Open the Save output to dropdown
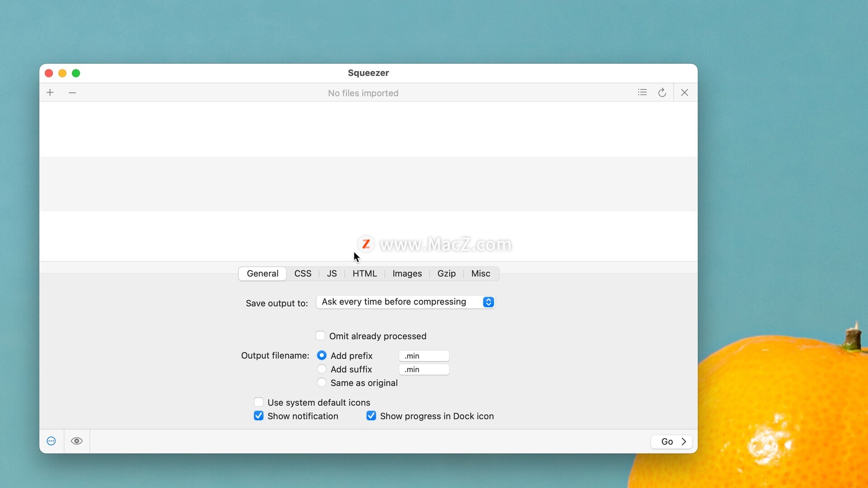 click(x=406, y=302)
